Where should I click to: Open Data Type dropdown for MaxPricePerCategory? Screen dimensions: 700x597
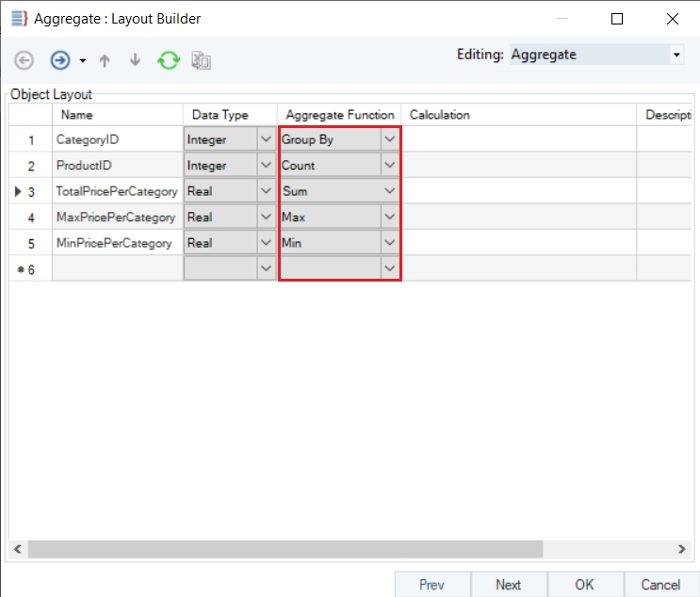tap(266, 218)
